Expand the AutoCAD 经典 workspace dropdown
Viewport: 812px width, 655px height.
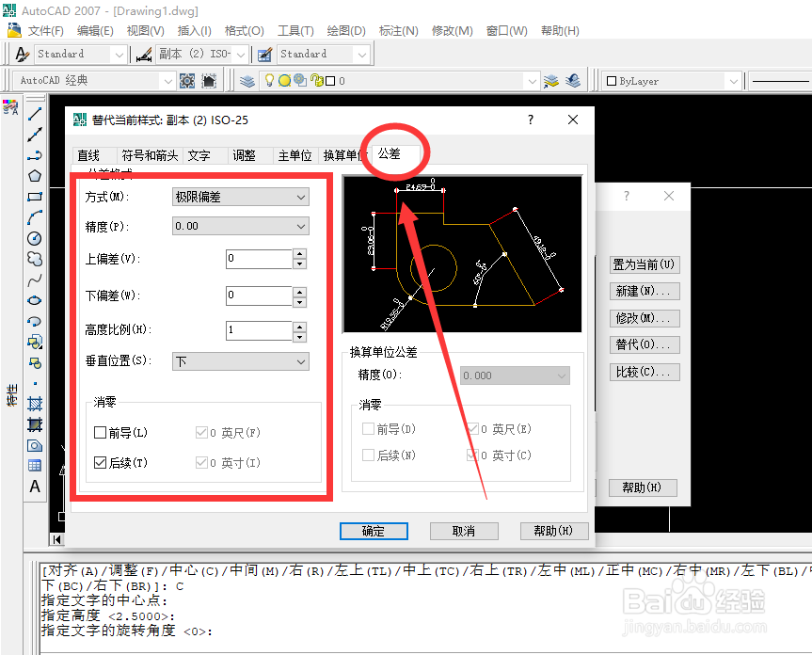tap(167, 81)
